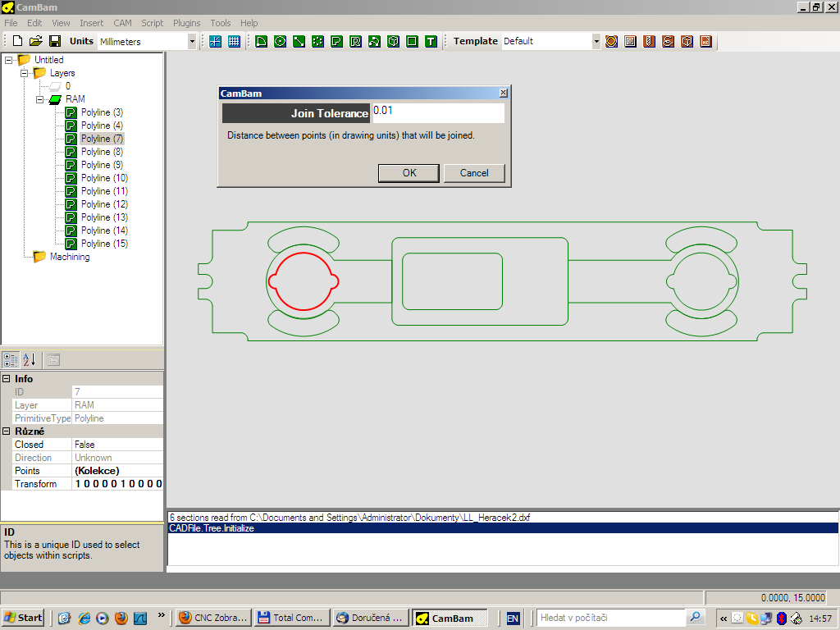The height and width of the screenshot is (630, 840).
Task: Select the Circle drawing tool
Action: [x=281, y=41]
